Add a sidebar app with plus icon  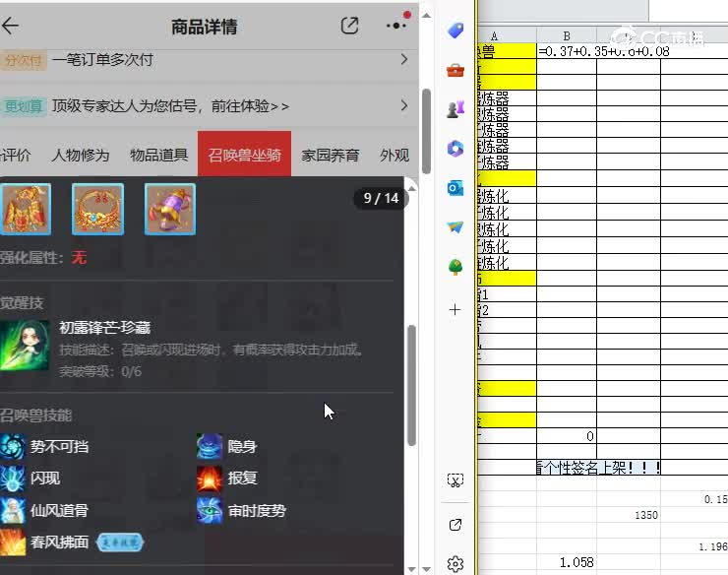(x=455, y=309)
